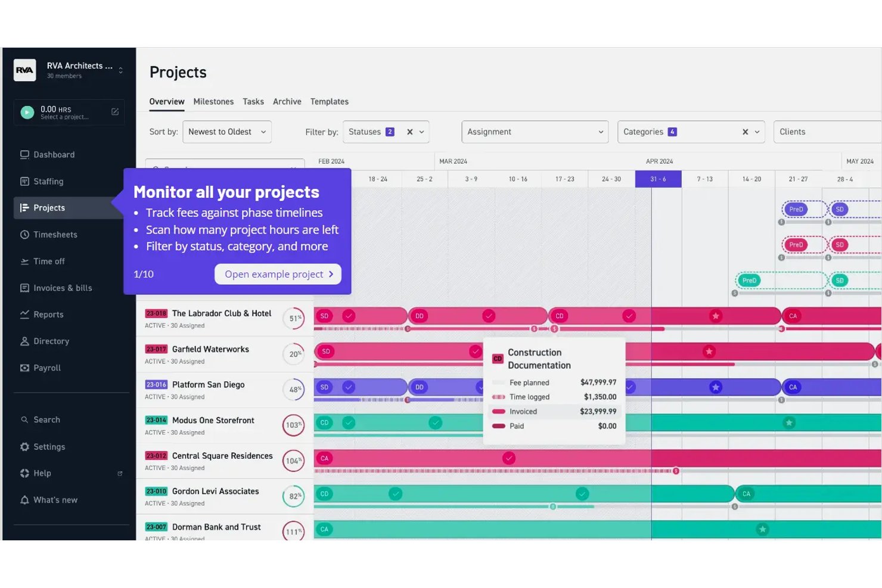Switch to the Milestones tab
This screenshot has height=588, width=882.
[213, 102]
